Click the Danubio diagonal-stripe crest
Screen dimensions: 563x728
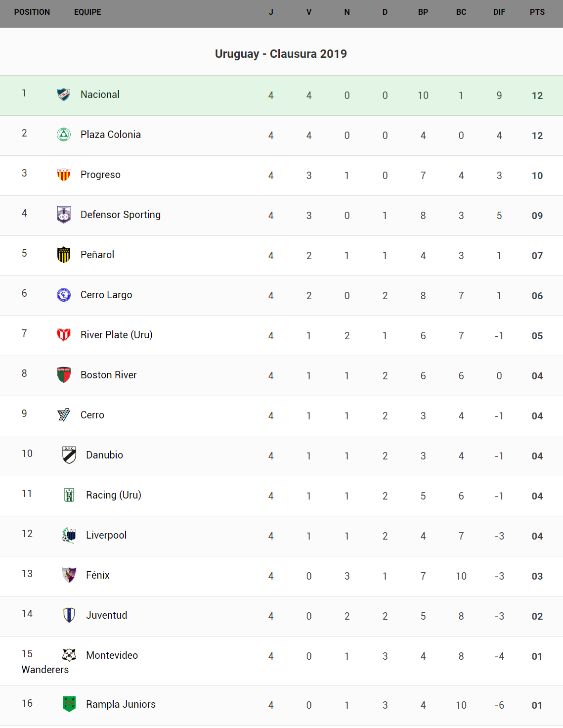pos(69,455)
